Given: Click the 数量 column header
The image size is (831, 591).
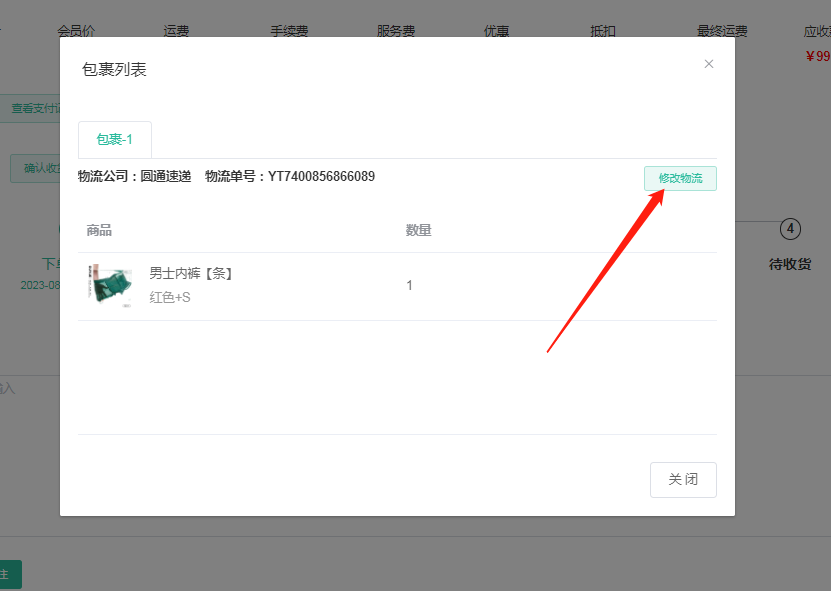Looking at the screenshot, I should pyautogui.click(x=418, y=230).
